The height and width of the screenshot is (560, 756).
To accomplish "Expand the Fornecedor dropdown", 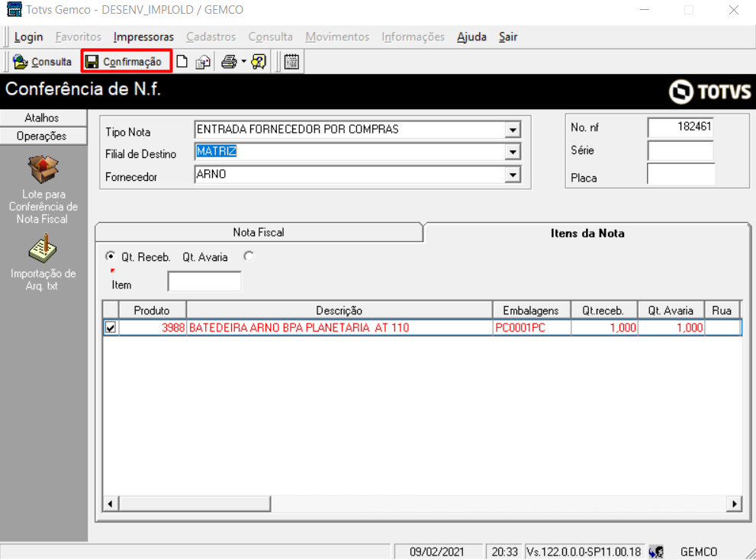I will (513, 175).
